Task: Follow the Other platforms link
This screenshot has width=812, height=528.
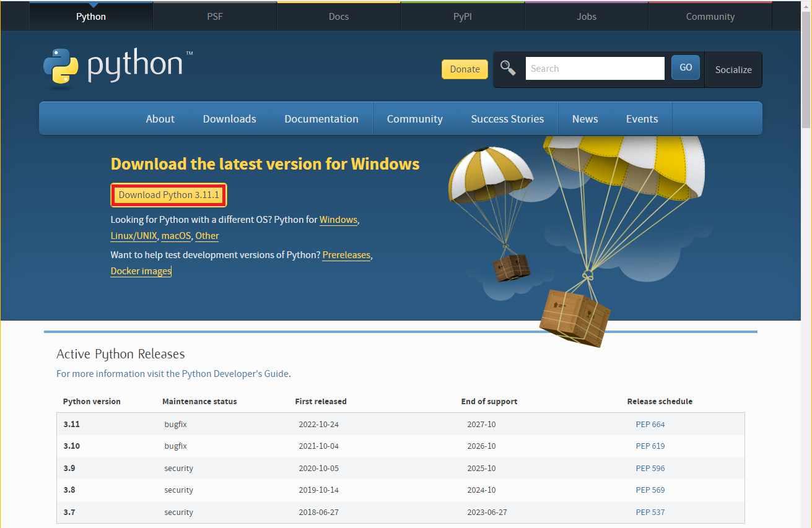Action: point(207,236)
